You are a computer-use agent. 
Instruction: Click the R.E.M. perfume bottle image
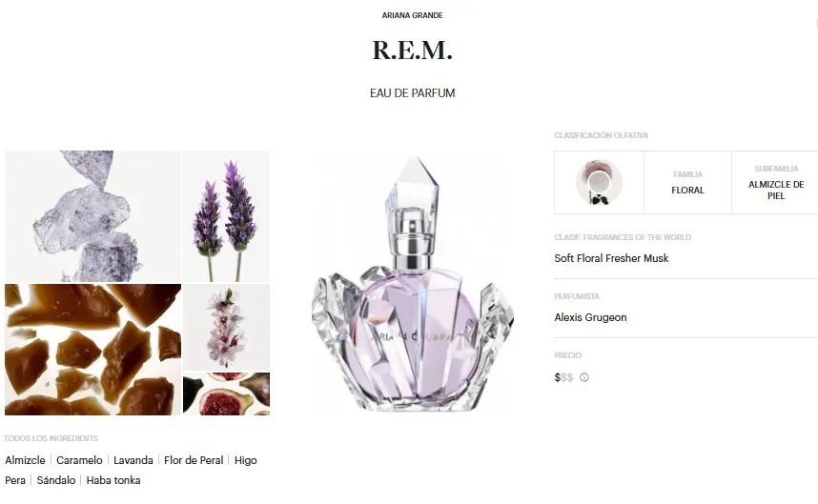click(x=413, y=284)
